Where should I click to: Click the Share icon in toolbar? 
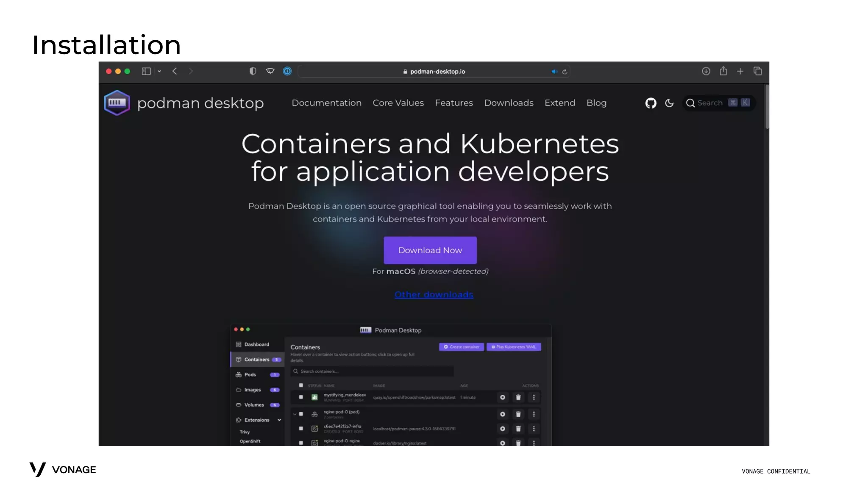coord(723,71)
